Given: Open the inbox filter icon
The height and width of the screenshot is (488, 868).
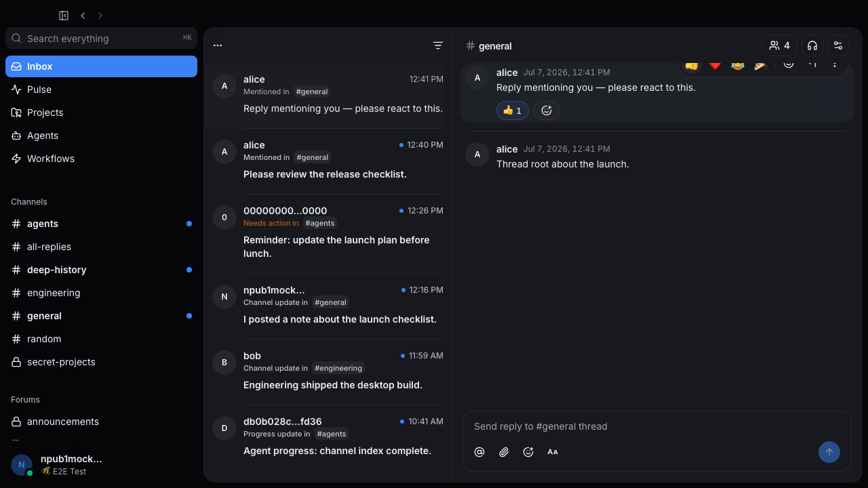Looking at the screenshot, I should 438,45.
